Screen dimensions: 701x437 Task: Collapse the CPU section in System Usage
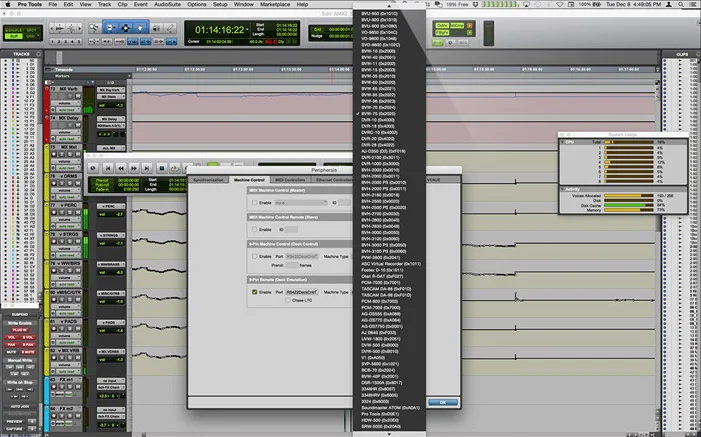[x=562, y=142]
